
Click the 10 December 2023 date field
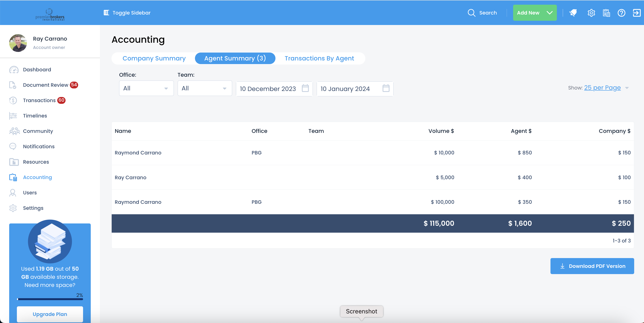tap(274, 89)
